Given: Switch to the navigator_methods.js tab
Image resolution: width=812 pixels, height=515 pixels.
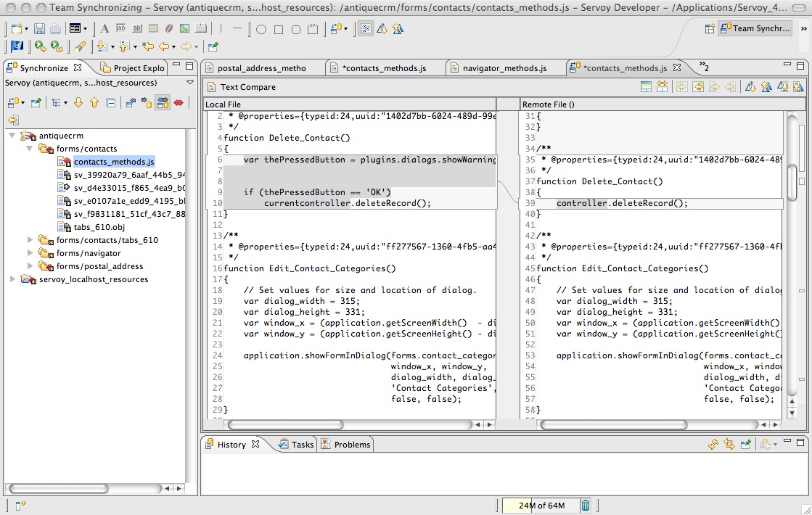Looking at the screenshot, I should [504, 68].
